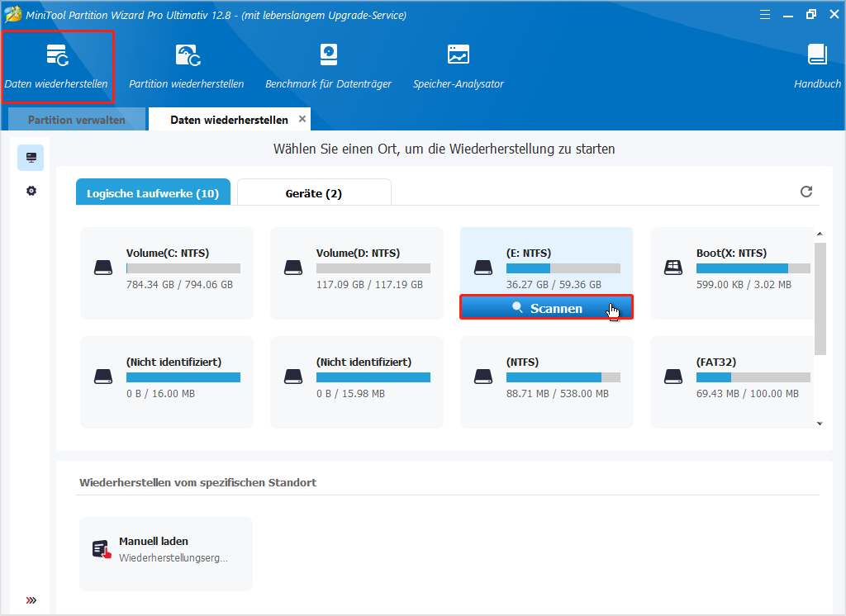Click 69.43 MB / 100.00 MB size text

pos(747,393)
